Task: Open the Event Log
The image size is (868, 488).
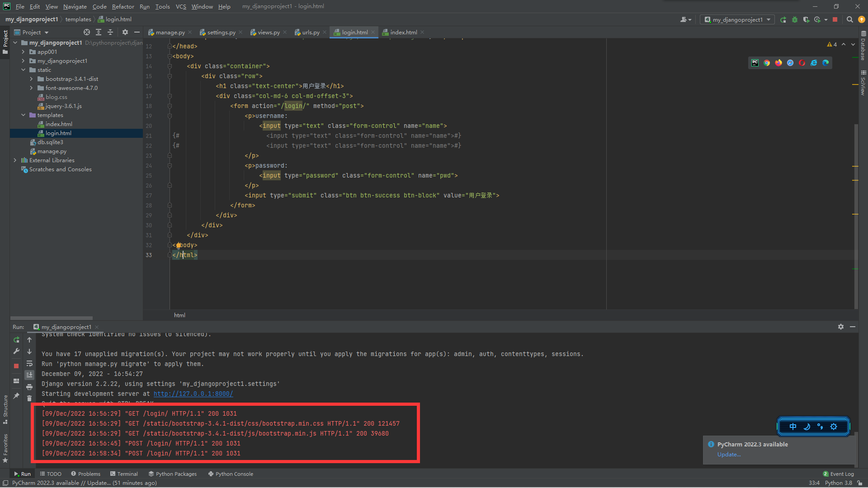Action: point(839,474)
